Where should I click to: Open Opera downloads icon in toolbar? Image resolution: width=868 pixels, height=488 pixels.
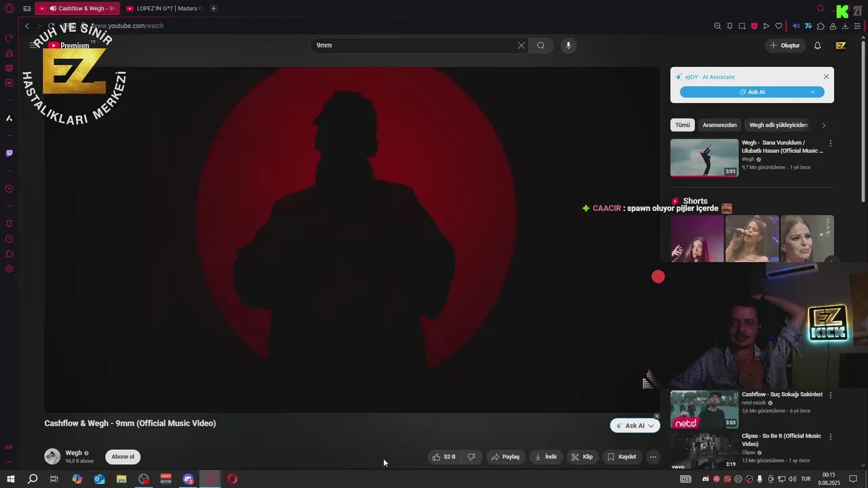(x=845, y=26)
